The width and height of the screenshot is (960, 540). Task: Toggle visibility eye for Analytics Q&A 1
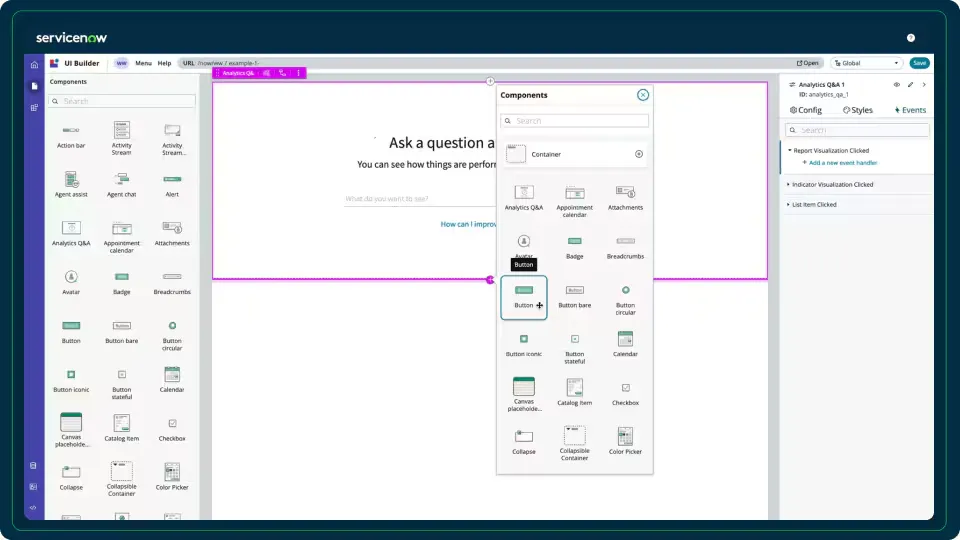click(x=896, y=85)
